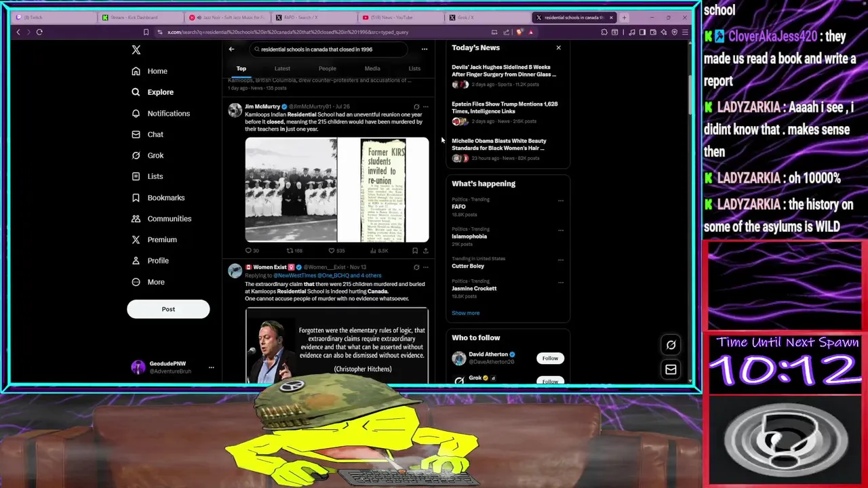
Task: Open the Former KIRS newspaper clipping image
Action: [x=384, y=190]
